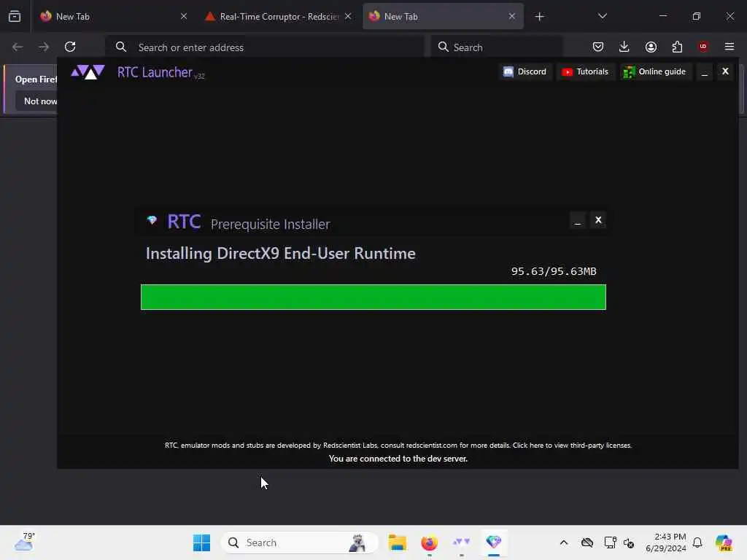Restore down the Firefox browser window
The width and height of the screenshot is (747, 560).
tap(696, 16)
